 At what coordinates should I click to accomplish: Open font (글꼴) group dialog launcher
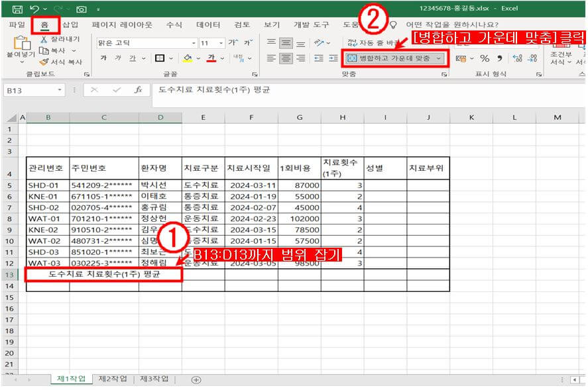pos(255,74)
